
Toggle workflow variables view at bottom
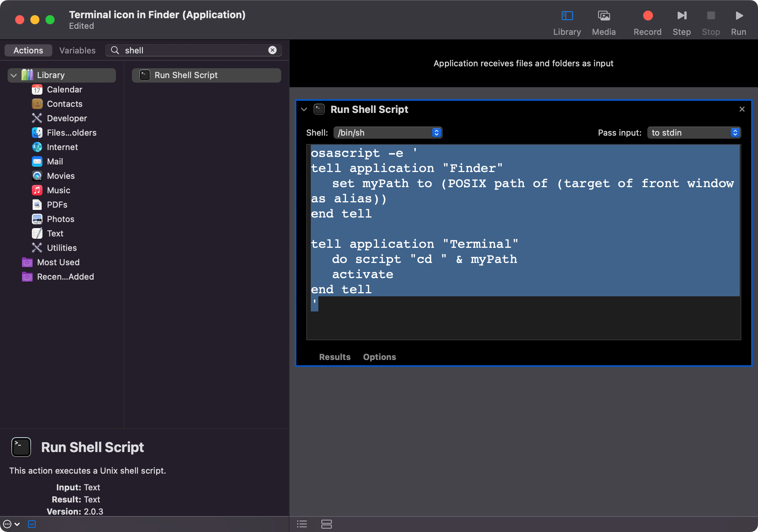(x=326, y=524)
